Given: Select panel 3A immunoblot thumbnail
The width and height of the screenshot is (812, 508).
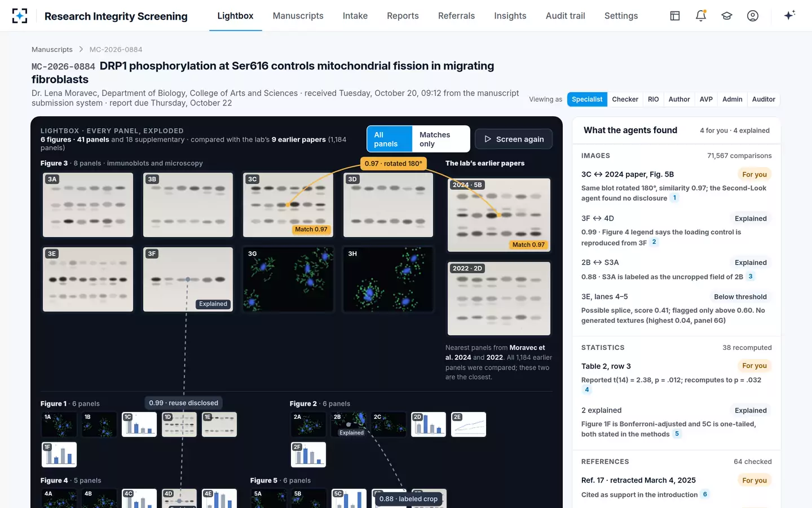Looking at the screenshot, I should pyautogui.click(x=88, y=205).
